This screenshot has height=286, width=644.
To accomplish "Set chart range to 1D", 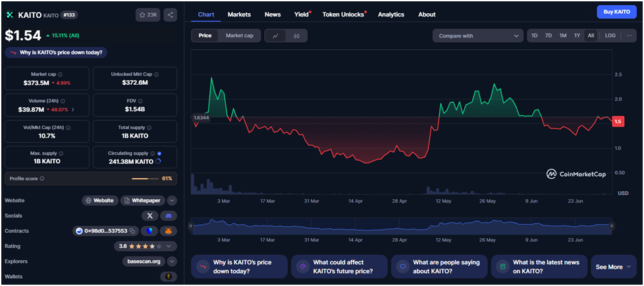I will tap(534, 36).
